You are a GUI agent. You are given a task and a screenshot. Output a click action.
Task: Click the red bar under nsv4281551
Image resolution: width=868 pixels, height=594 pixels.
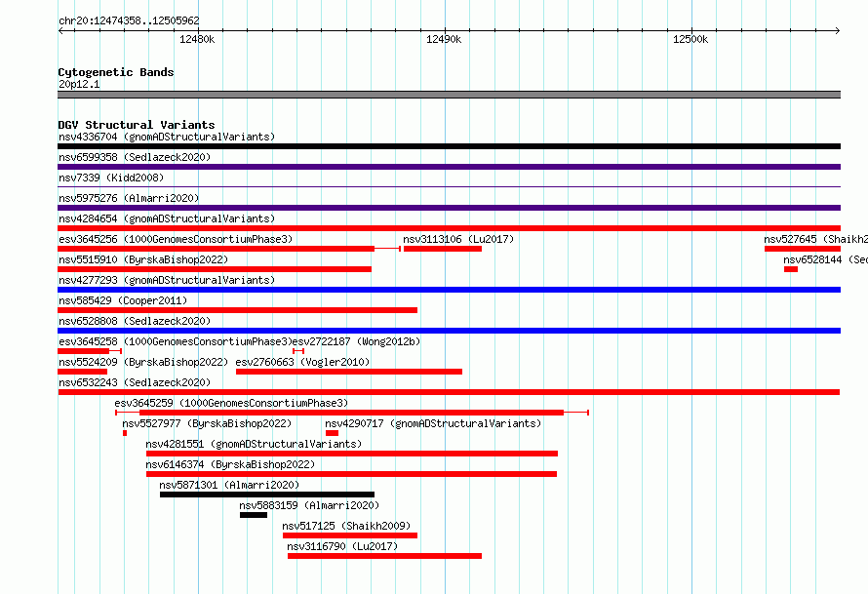352,454
